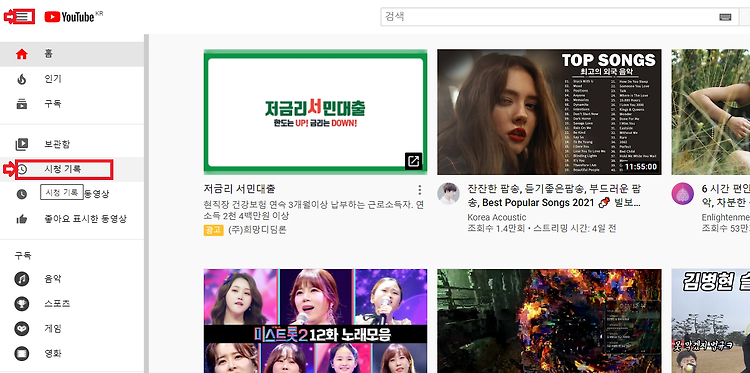
Task: Select 인기 in the sidebar
Action: coord(72,79)
